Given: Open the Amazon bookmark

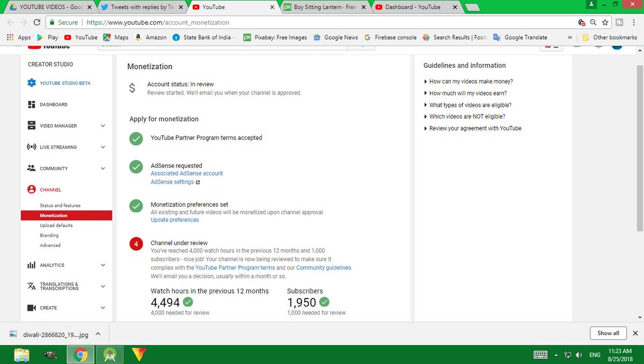Looking at the screenshot, I should 150,38.
